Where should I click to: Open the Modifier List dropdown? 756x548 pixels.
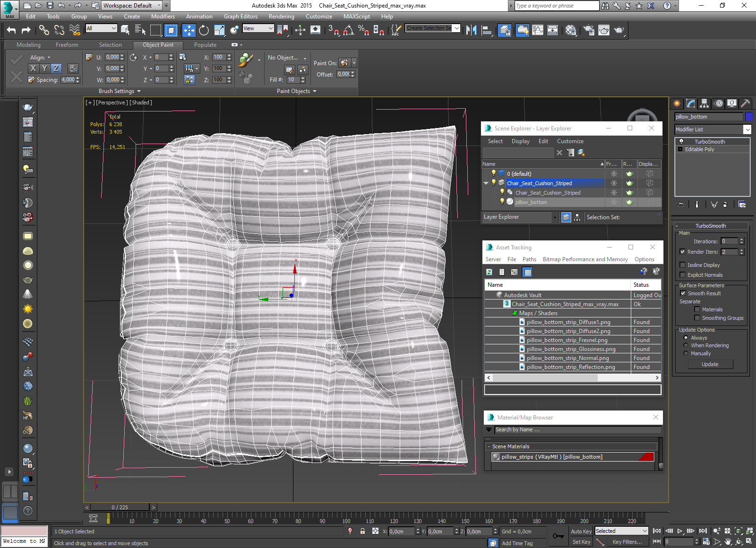coord(713,129)
